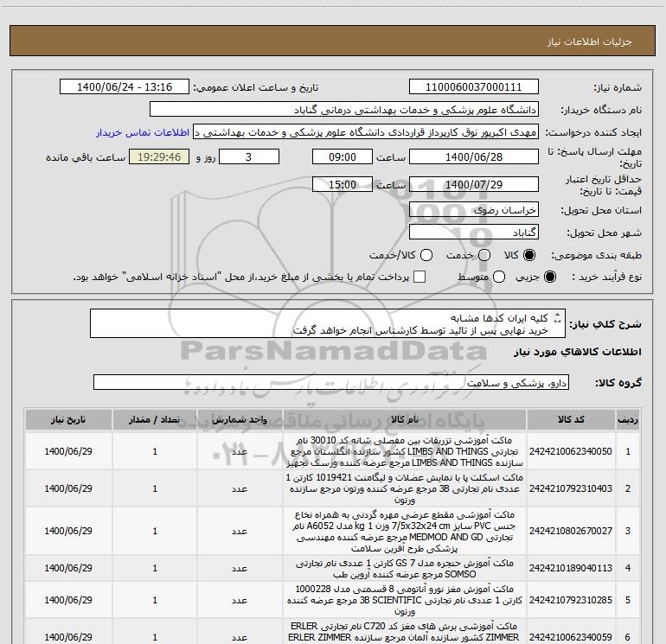Select item code 2424210792310285
The image size is (666, 644).
click(571, 600)
